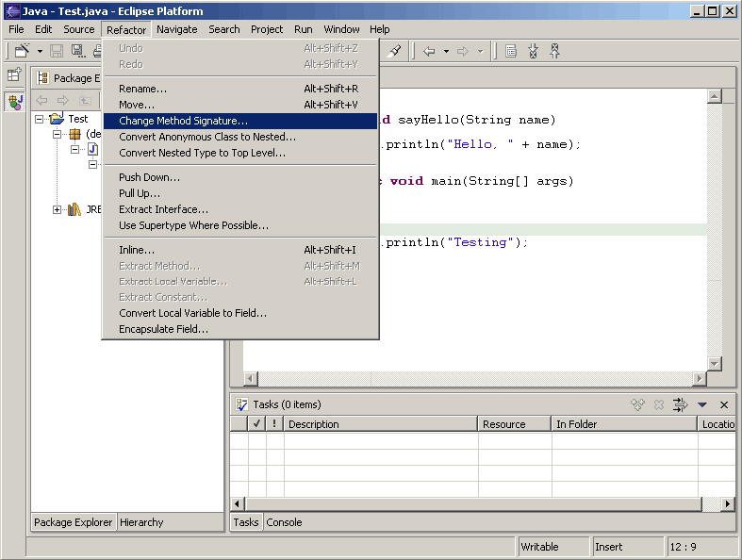Collapse the Java file tree node

coord(74,150)
